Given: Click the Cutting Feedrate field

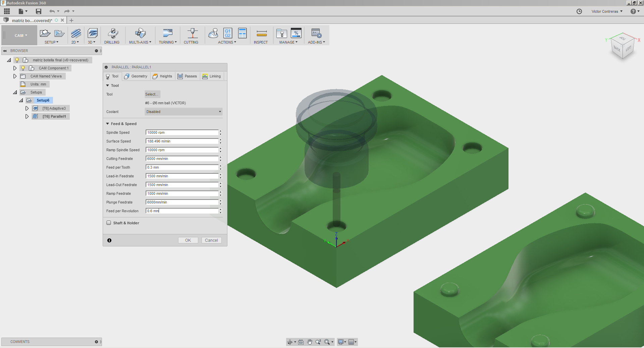Looking at the screenshot, I should [x=182, y=159].
